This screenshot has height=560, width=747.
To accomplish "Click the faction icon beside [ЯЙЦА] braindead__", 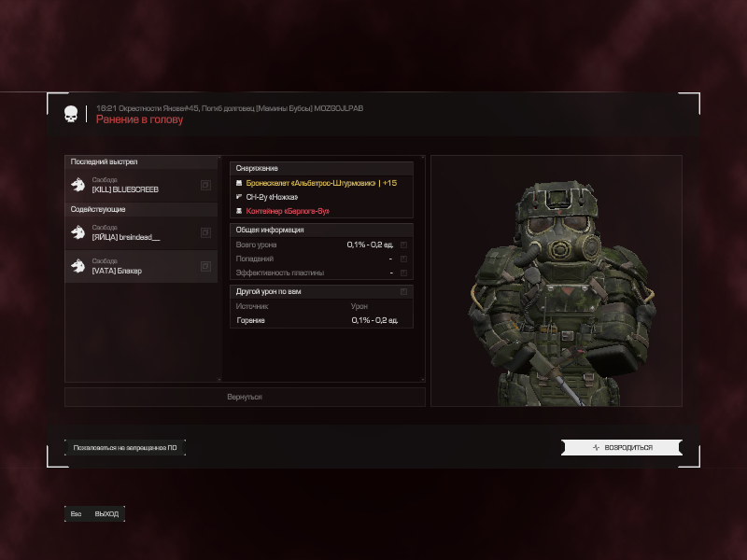I will coord(78,232).
